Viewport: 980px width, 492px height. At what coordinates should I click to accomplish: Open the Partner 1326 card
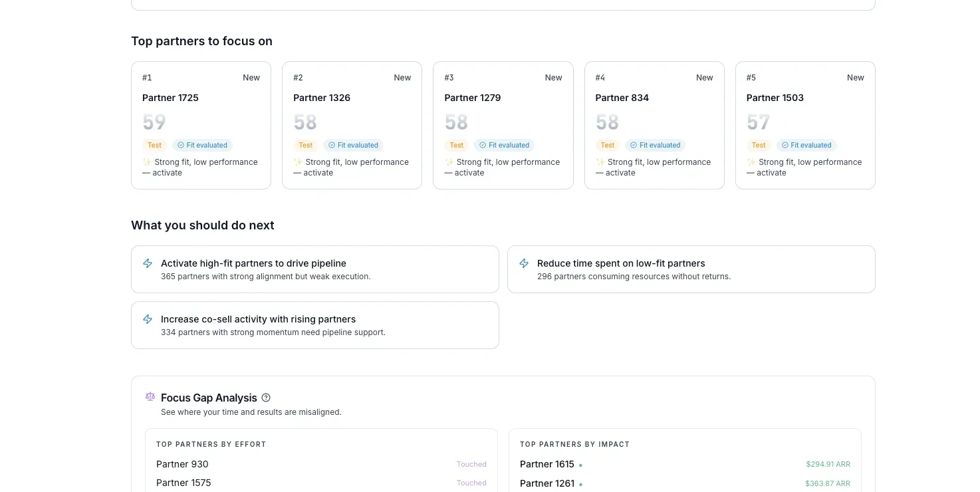pos(352,125)
